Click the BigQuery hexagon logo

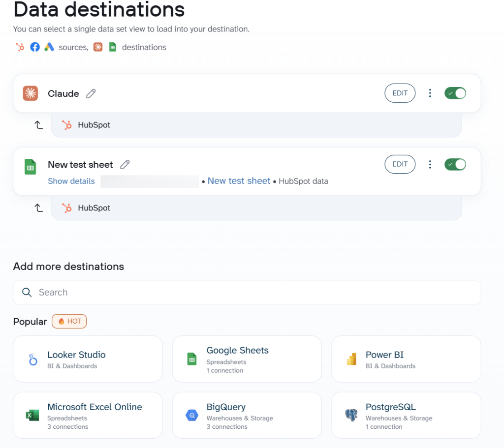(x=192, y=415)
